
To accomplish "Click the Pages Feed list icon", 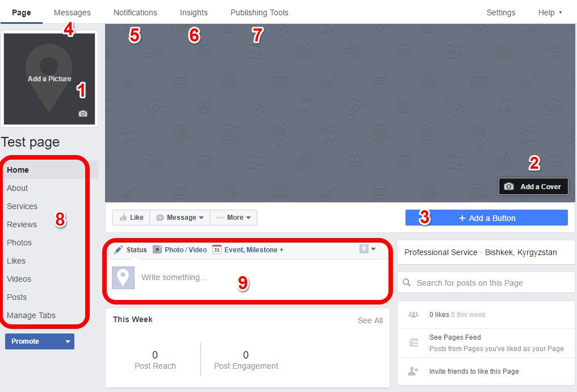I will 413,343.
